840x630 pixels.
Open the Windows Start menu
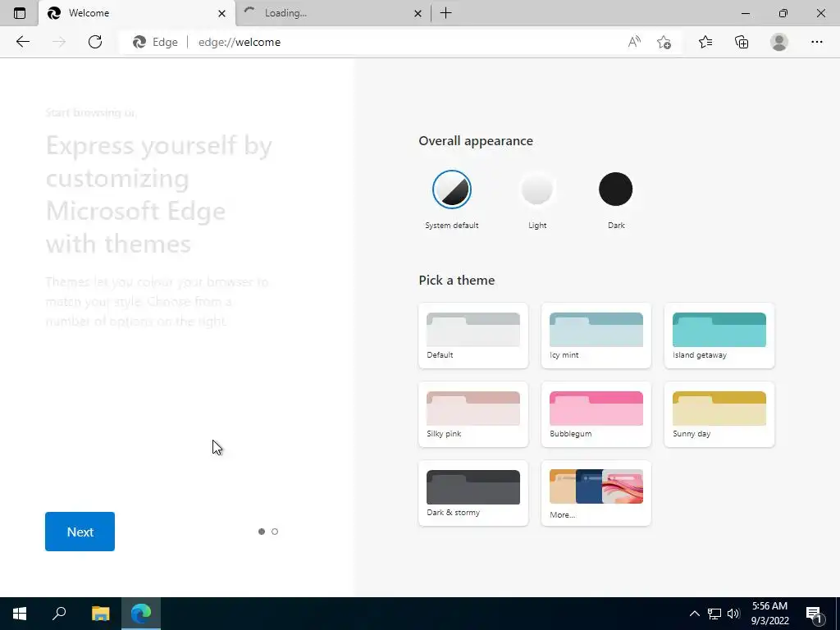pyautogui.click(x=20, y=614)
